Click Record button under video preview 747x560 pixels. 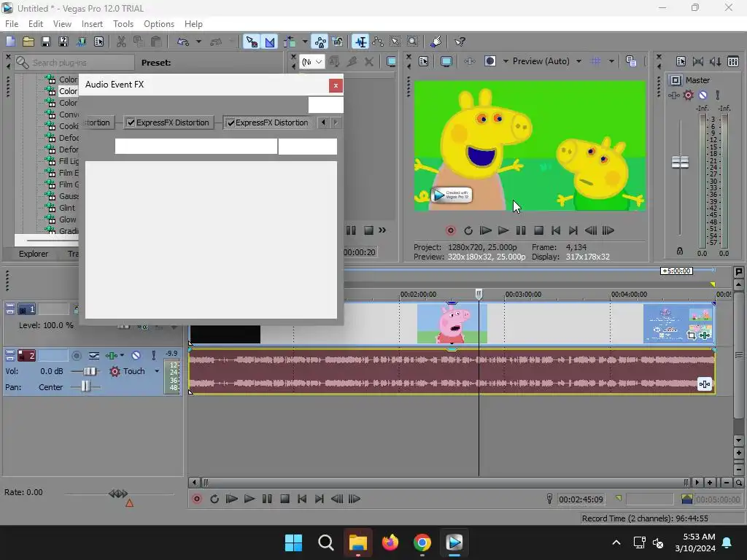(x=450, y=230)
